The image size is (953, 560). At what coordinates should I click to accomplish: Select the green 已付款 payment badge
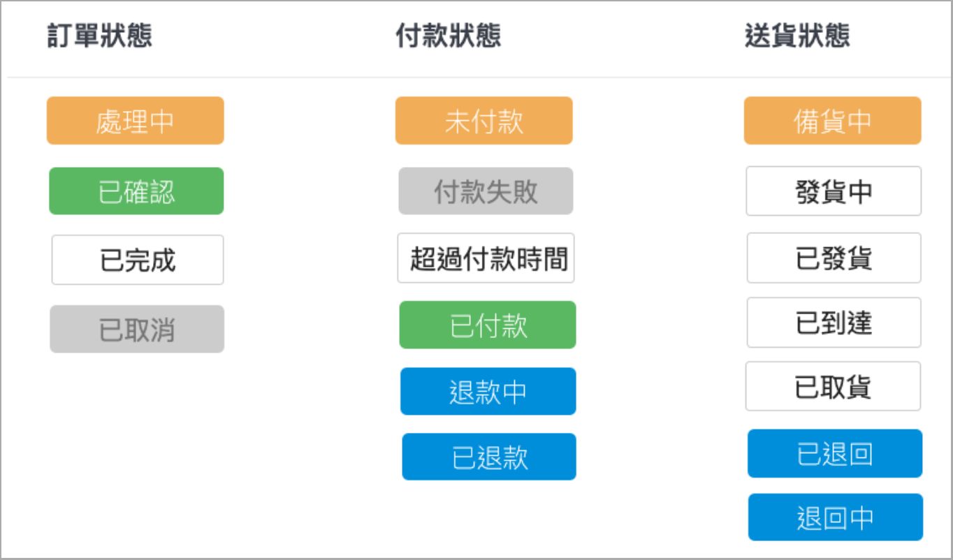(488, 325)
